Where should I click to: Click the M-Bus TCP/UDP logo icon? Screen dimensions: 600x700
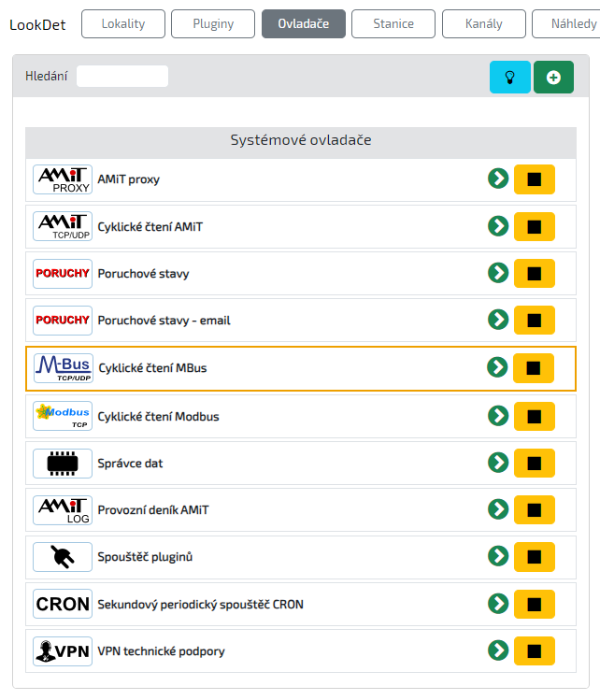(x=63, y=368)
